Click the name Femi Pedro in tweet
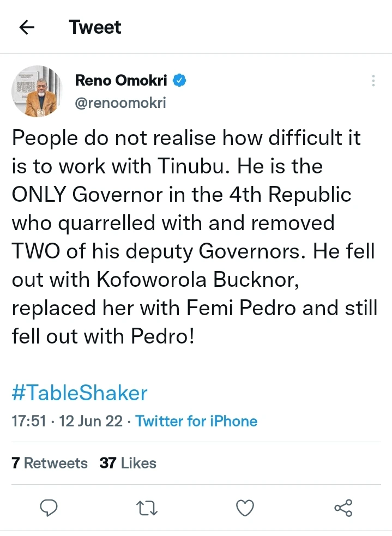 click(245, 308)
